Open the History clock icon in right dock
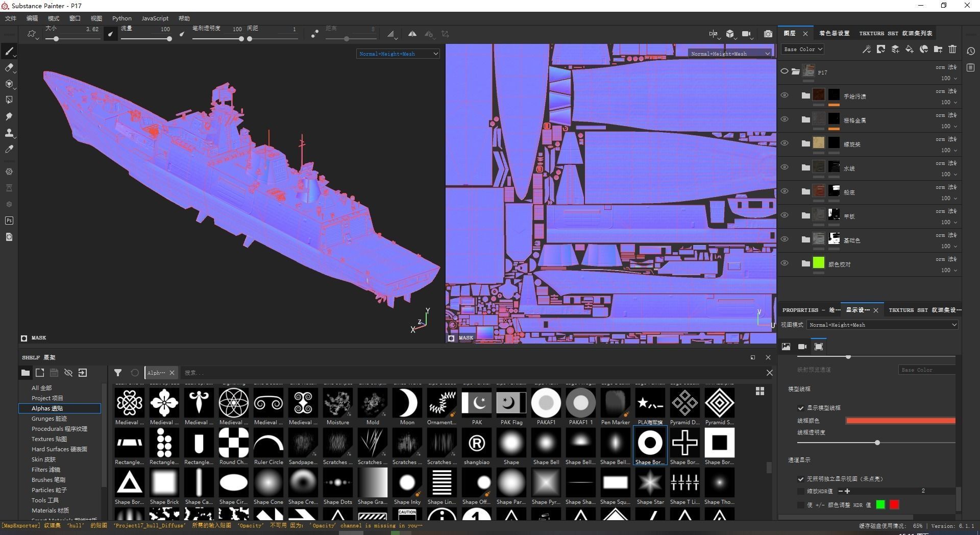The height and width of the screenshot is (535, 980). [x=971, y=51]
